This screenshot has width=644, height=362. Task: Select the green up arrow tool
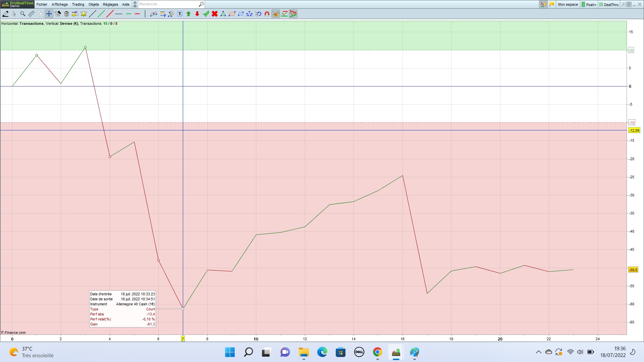189,14
